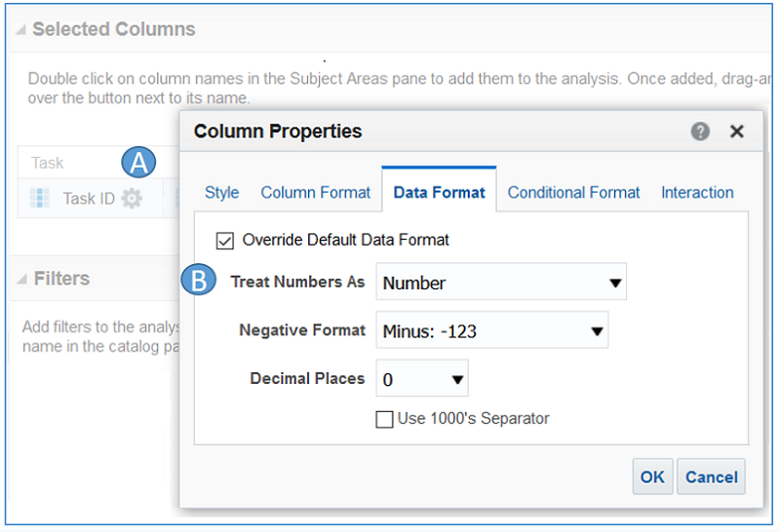Screen dimensions: 780x532
Task: Uncheck Override Default Data Format
Action: tap(224, 239)
